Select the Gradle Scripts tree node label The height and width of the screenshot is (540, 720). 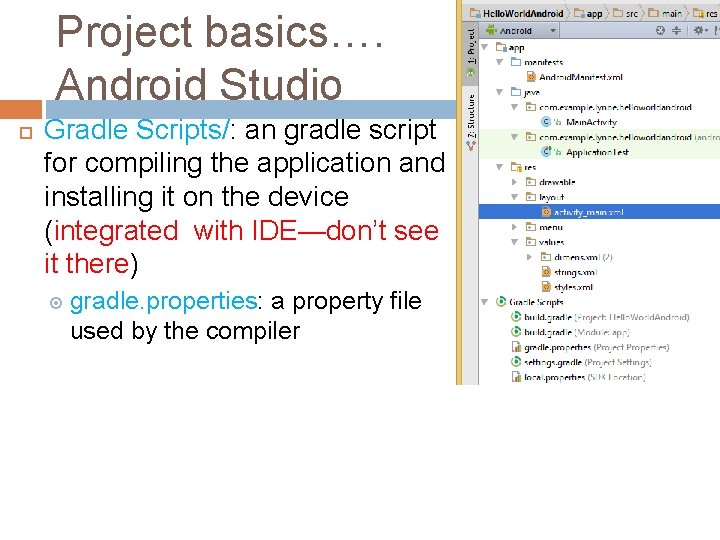(536, 302)
